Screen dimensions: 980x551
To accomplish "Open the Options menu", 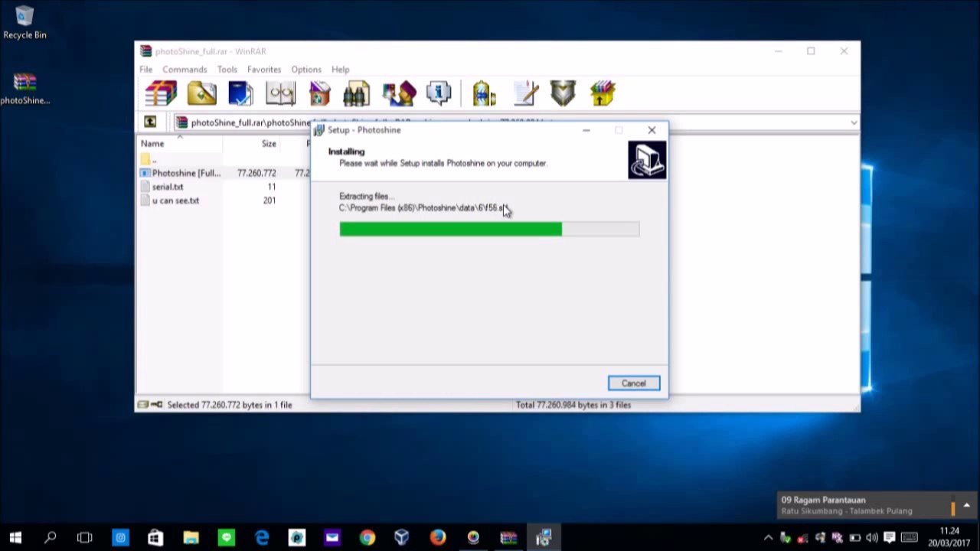I will point(306,70).
